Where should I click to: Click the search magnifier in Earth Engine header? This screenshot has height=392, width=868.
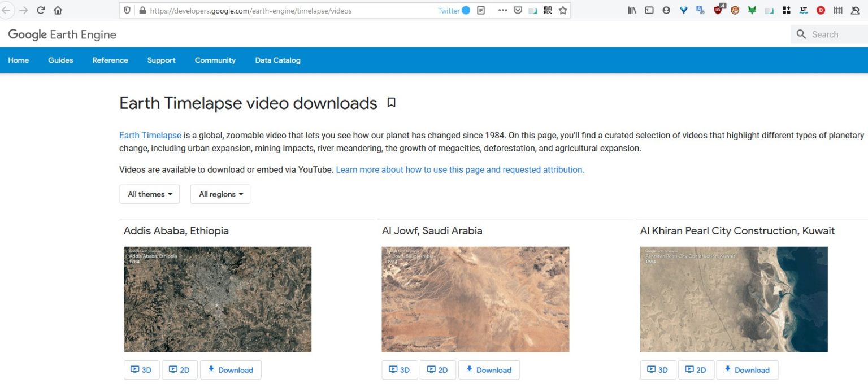[801, 34]
